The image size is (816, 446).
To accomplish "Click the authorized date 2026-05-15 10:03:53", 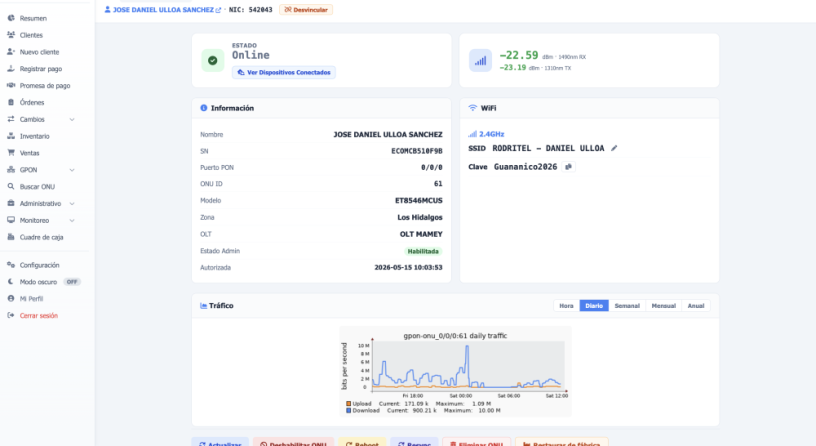I will tap(409, 267).
